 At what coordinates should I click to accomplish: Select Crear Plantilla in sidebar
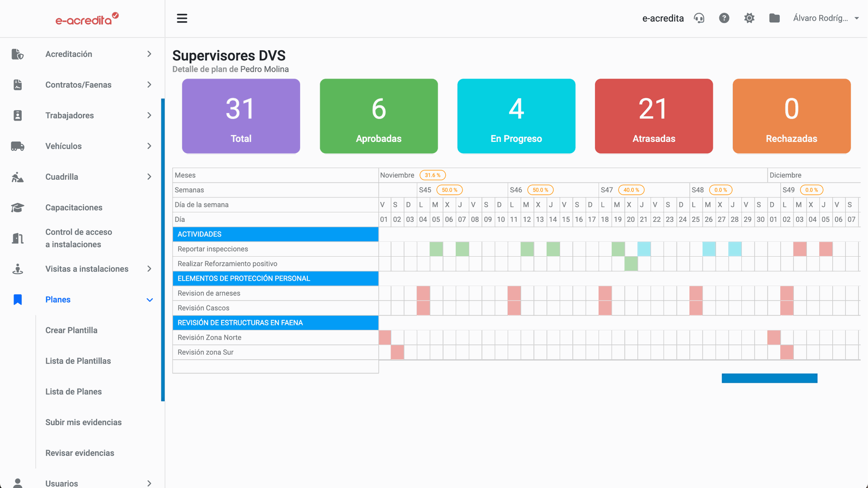pos(71,330)
